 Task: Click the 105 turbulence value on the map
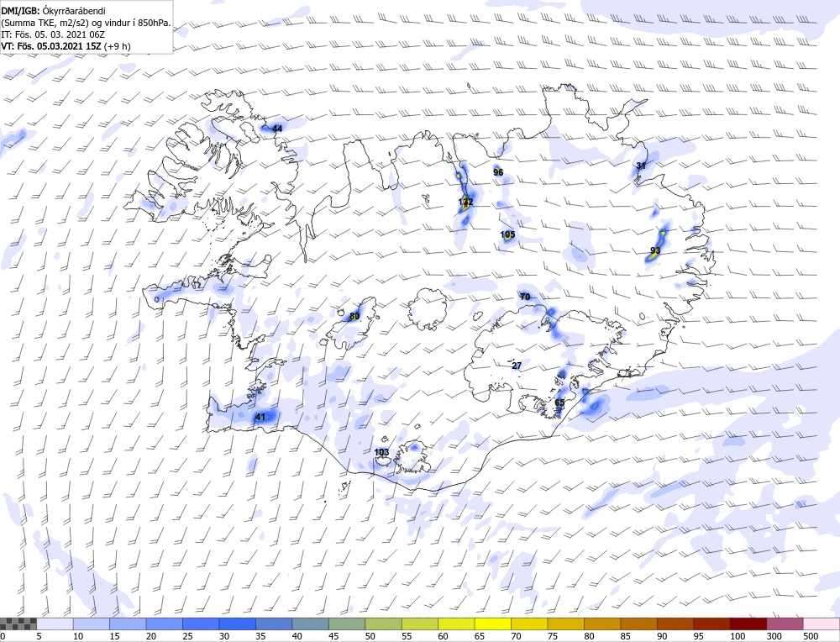tap(507, 234)
